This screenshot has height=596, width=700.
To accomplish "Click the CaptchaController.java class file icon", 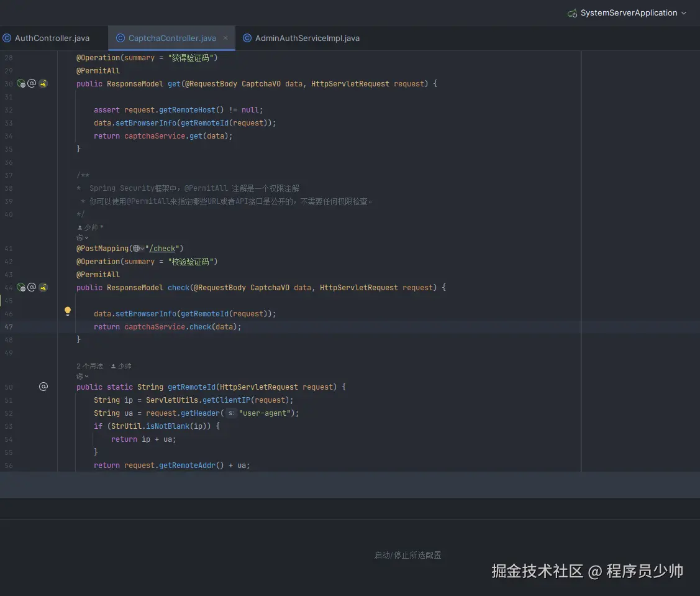I will point(120,38).
